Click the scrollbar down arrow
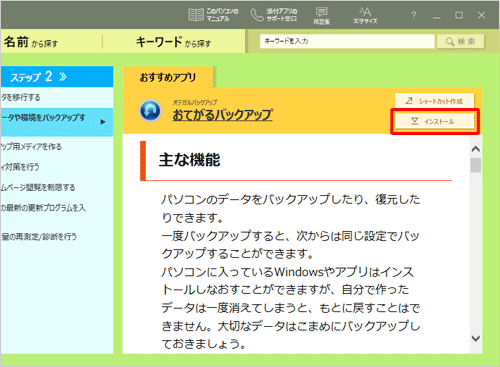 (476, 338)
